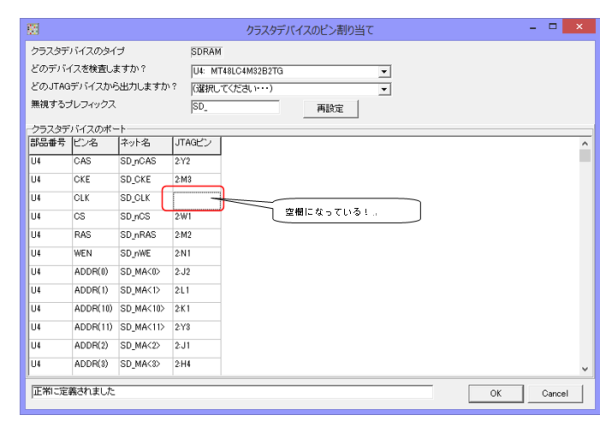The height and width of the screenshot is (427, 600).
Task: Click the scrollbar up arrow
Action: tap(586, 143)
